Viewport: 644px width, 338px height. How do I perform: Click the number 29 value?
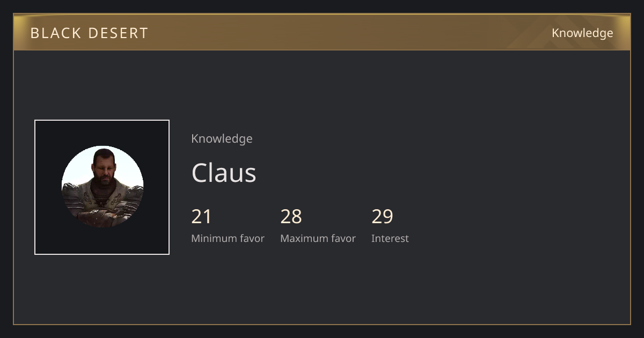[382, 217]
